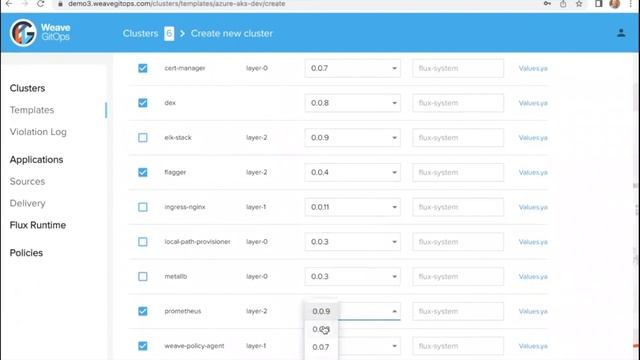The image size is (640, 360).
Task: Open local-path-provisioner version dropdown
Action: coord(352,242)
